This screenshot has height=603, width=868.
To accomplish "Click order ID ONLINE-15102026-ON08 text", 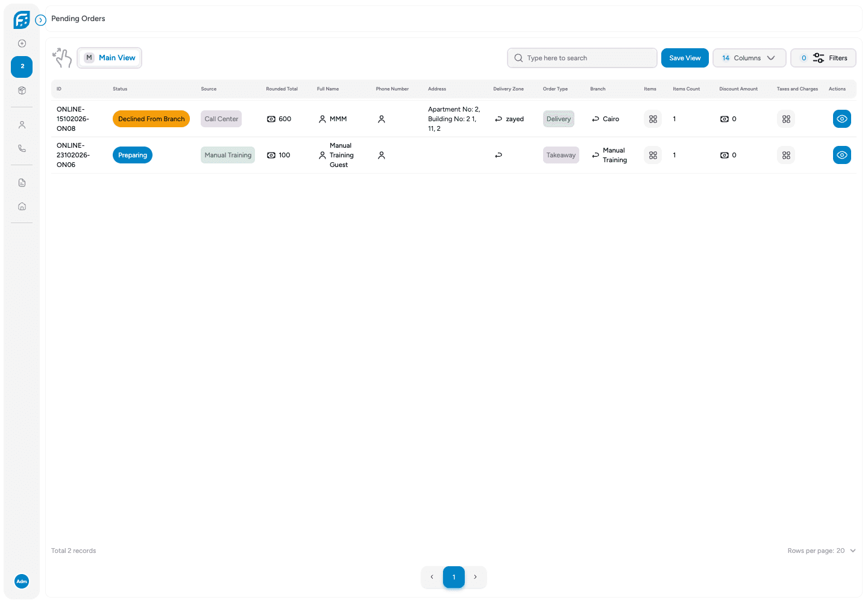I will click(73, 119).
